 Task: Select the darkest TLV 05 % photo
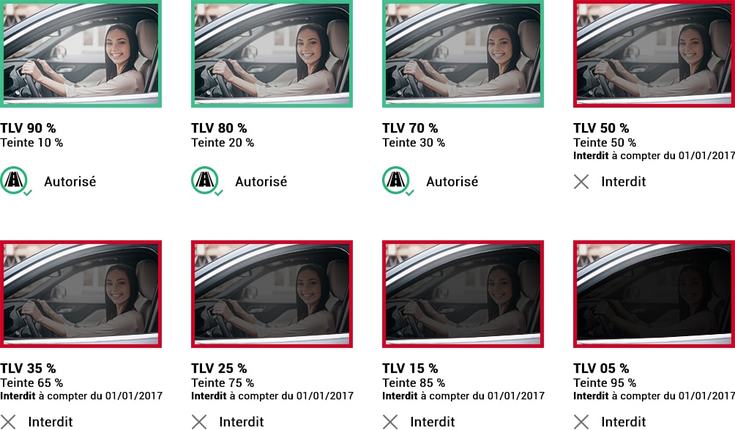click(654, 294)
